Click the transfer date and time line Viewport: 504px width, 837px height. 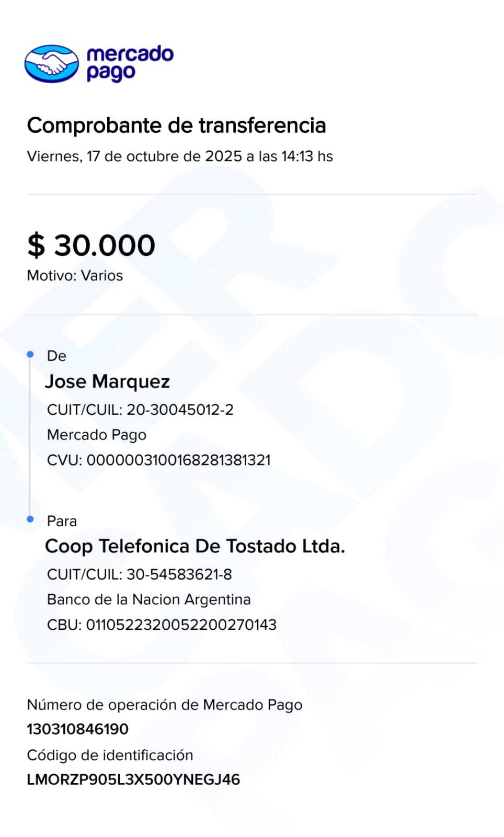coord(179,156)
